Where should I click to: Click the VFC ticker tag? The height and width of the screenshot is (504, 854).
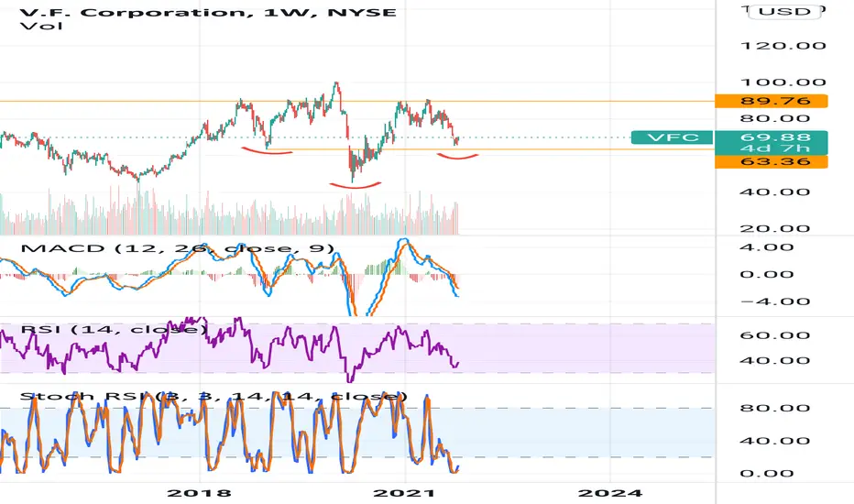(673, 137)
